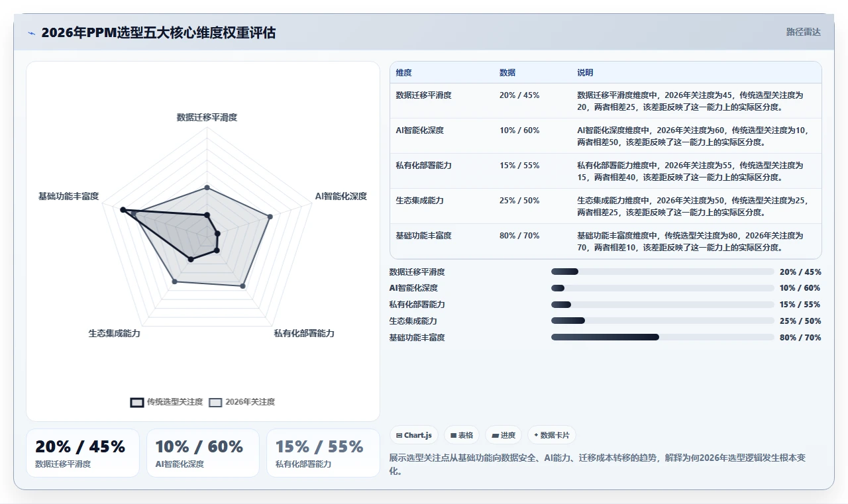Select the 基础功能丰富度 table row name

[423, 236]
